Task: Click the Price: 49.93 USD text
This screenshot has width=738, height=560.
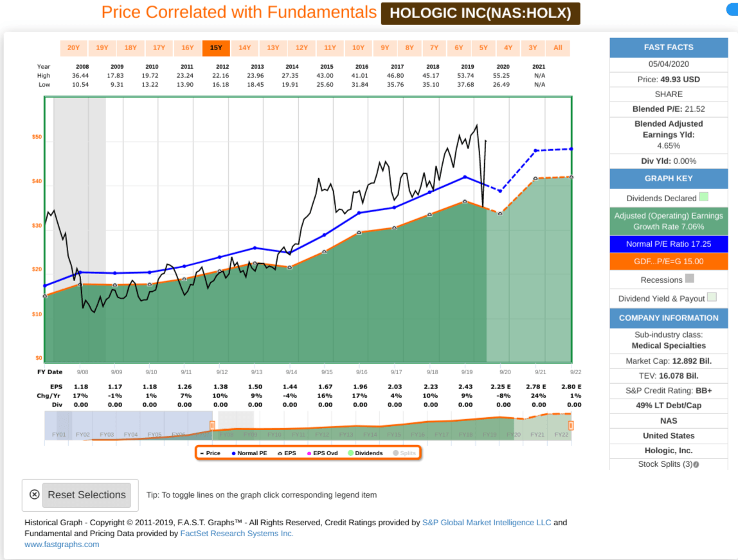Action: pyautogui.click(x=669, y=80)
